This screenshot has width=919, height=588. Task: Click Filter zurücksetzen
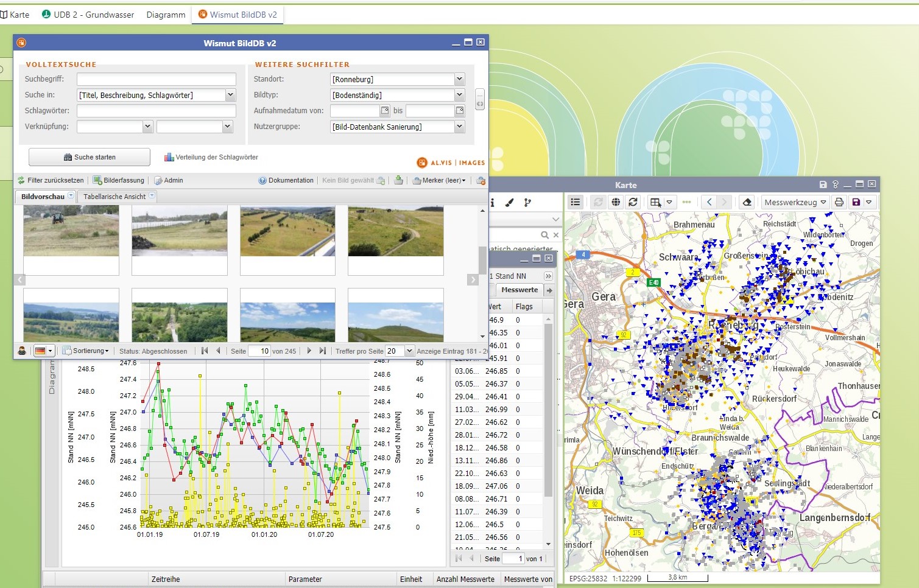pos(51,180)
